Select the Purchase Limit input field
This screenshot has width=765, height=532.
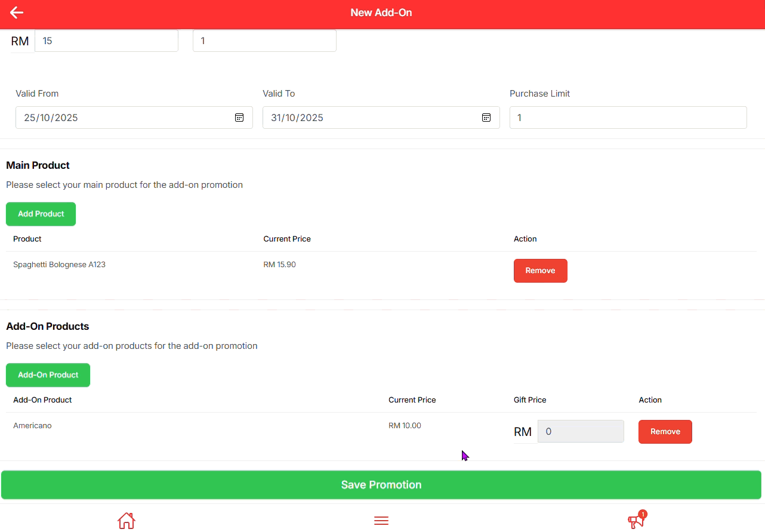(628, 117)
